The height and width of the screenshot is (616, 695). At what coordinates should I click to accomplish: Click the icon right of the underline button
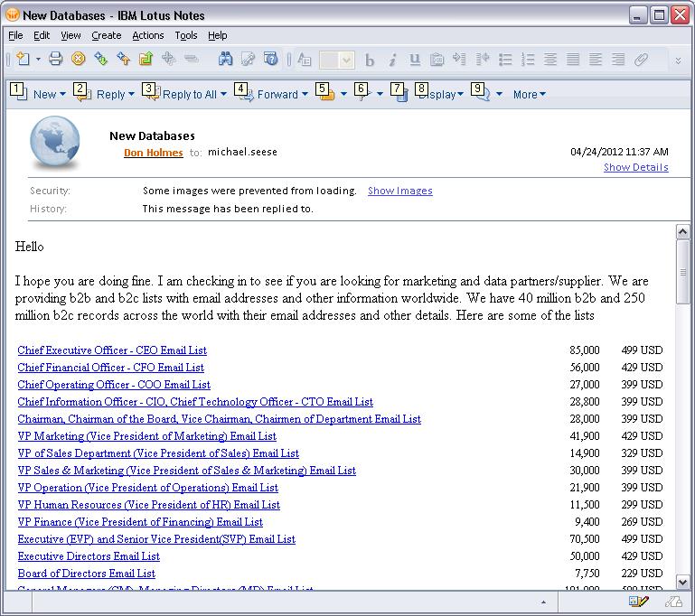(437, 59)
